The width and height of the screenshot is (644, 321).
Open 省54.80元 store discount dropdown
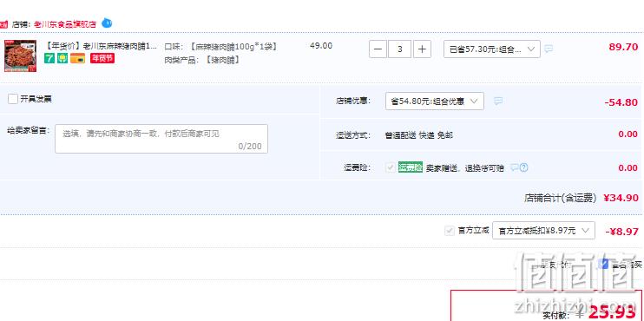[435, 101]
